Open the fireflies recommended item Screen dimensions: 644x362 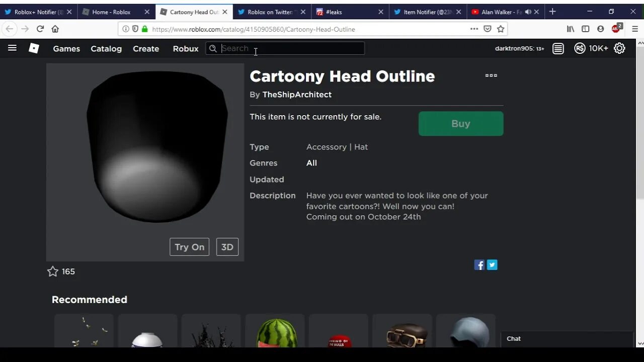pyautogui.click(x=84, y=332)
